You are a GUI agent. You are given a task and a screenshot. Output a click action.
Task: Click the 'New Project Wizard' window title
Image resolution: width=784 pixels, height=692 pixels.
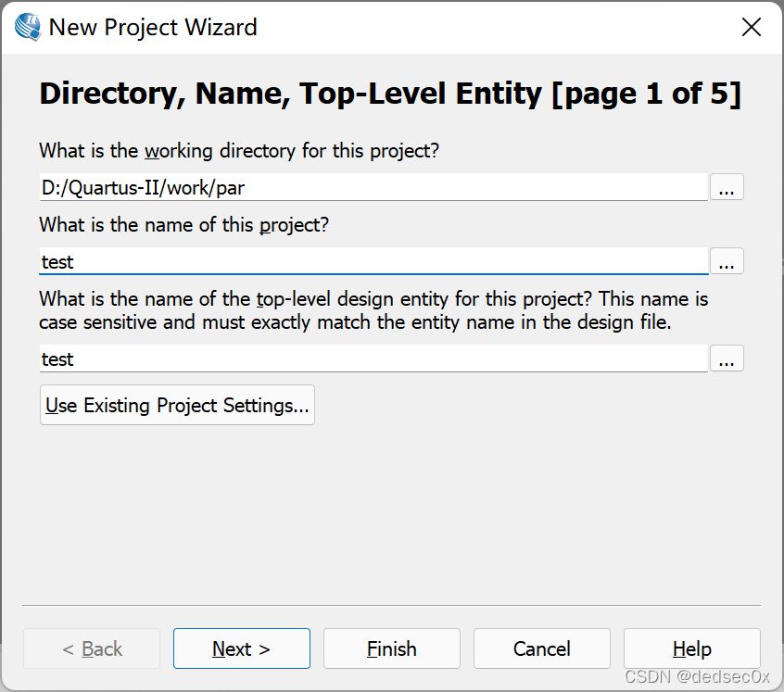153,27
